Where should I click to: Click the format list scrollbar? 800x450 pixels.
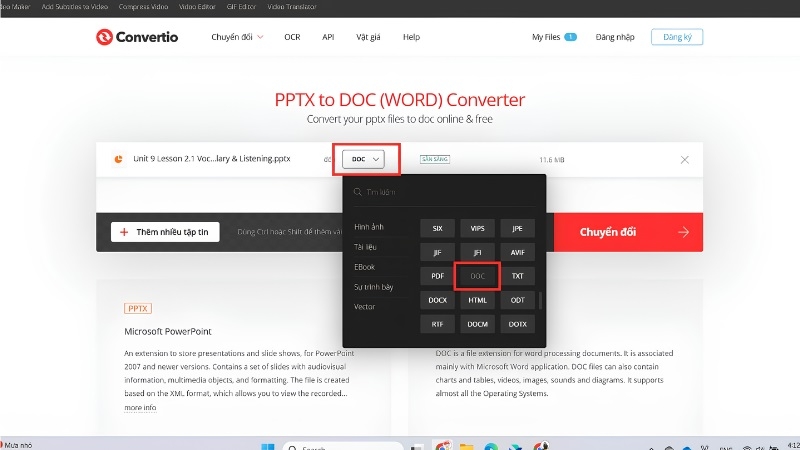540,300
